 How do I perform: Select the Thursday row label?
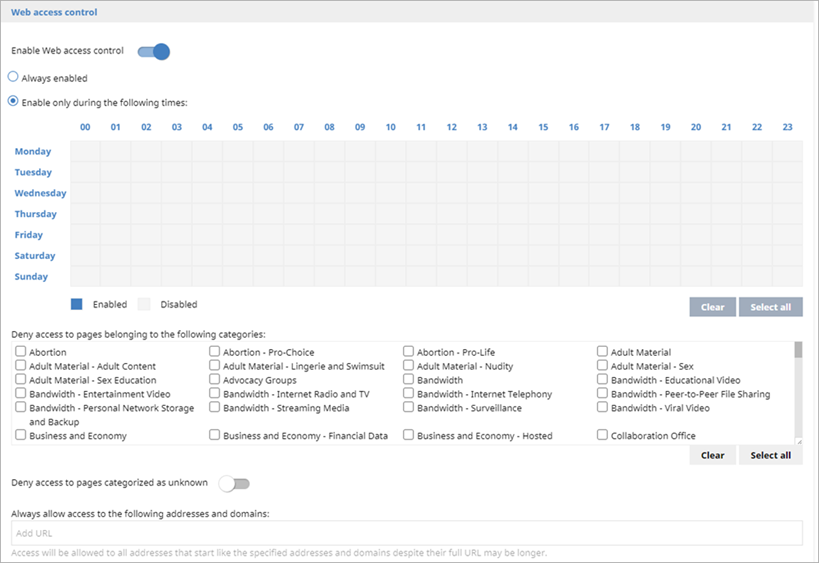click(36, 214)
